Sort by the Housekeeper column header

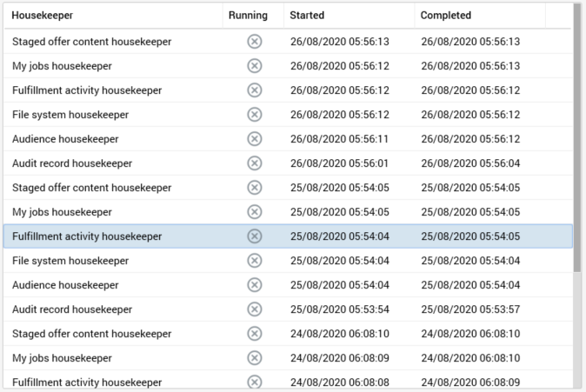[42, 16]
